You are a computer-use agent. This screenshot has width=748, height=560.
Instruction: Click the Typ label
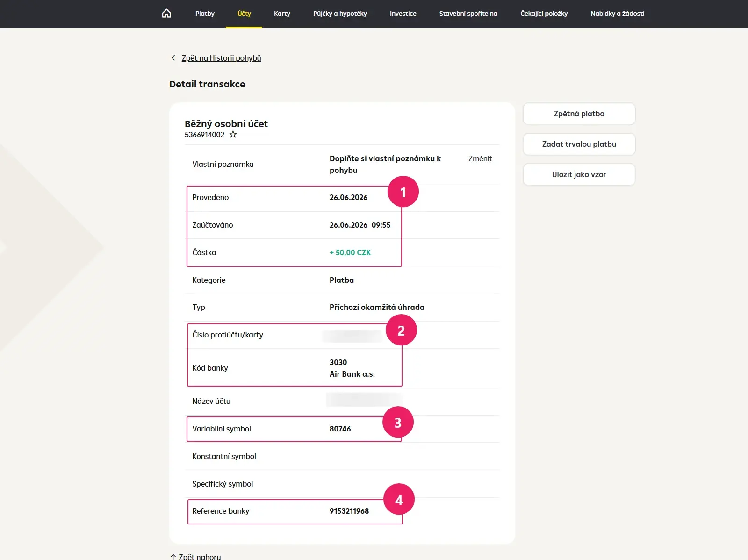pos(199,307)
